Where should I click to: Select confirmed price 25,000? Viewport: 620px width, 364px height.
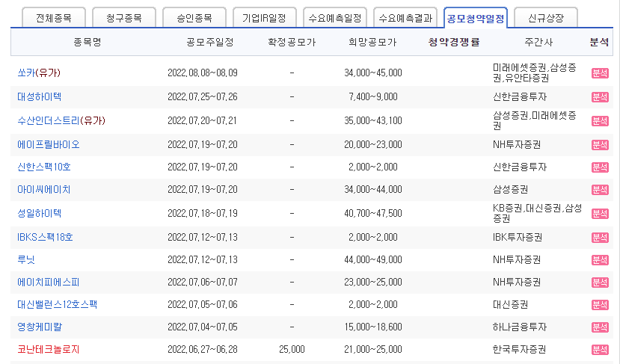(292, 350)
